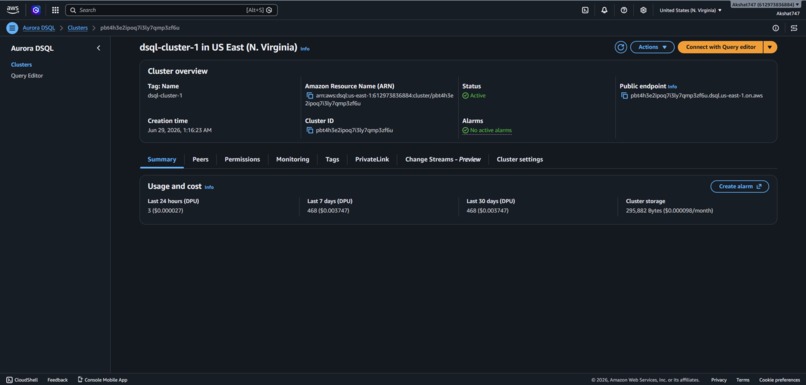Click the No active alarms link
This screenshot has height=385, width=806.
(x=491, y=131)
